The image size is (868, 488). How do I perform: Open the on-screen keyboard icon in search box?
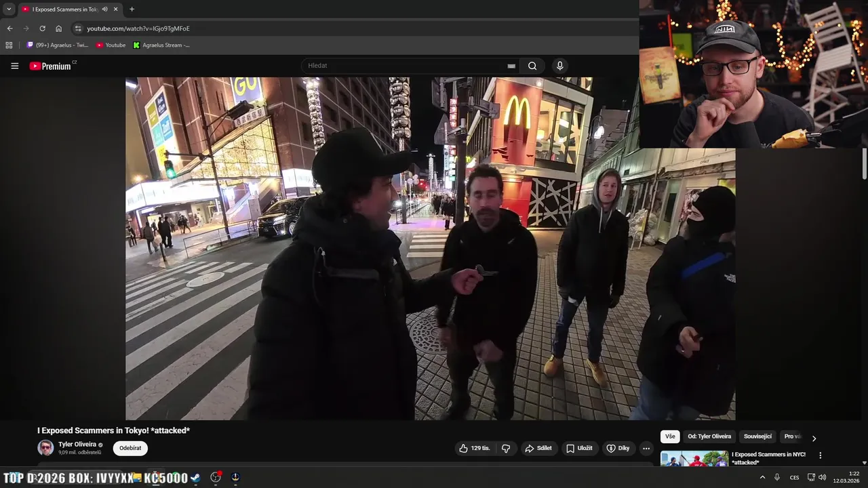coord(511,66)
